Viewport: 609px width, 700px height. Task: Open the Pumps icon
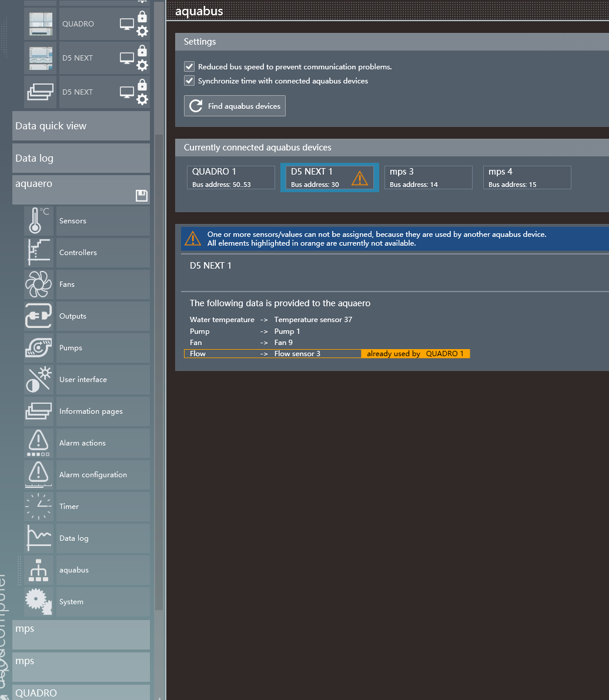[39, 348]
